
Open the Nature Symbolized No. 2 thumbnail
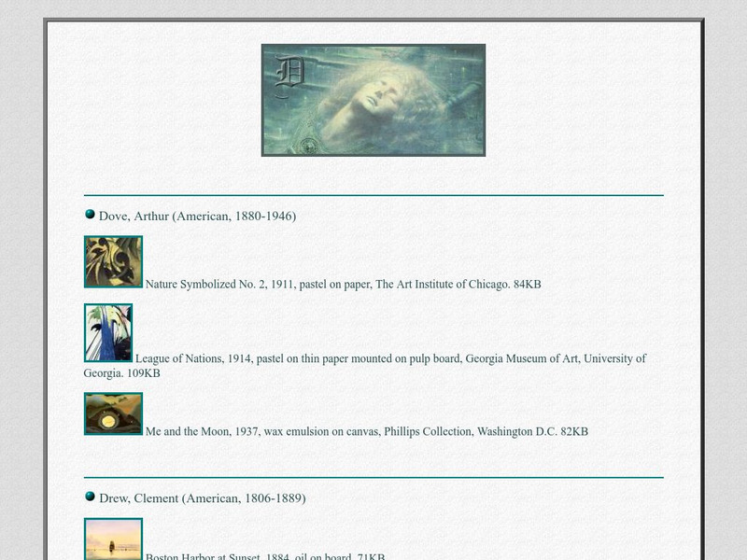pyautogui.click(x=113, y=261)
